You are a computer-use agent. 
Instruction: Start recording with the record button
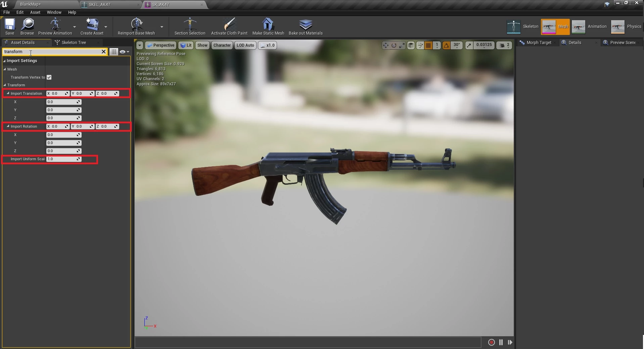[x=491, y=342]
